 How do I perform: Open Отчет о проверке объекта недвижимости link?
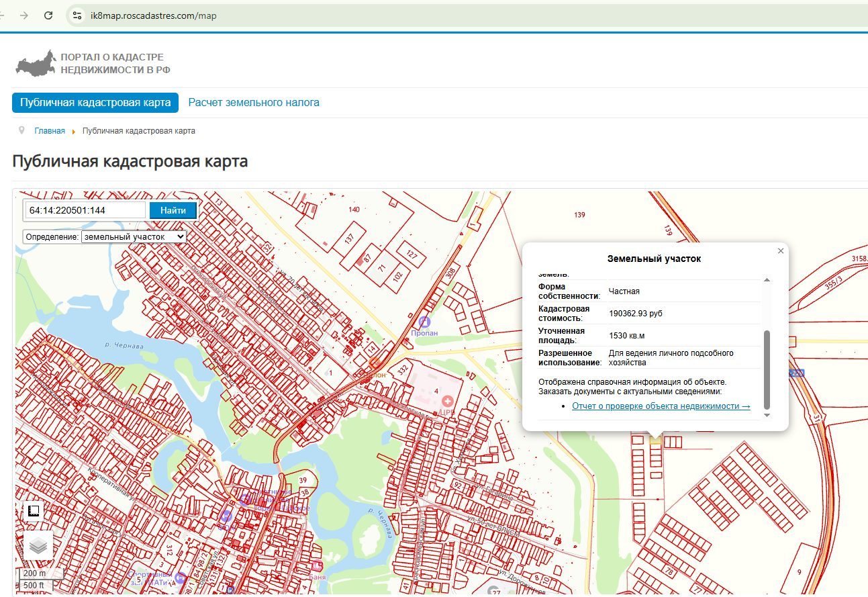click(661, 406)
